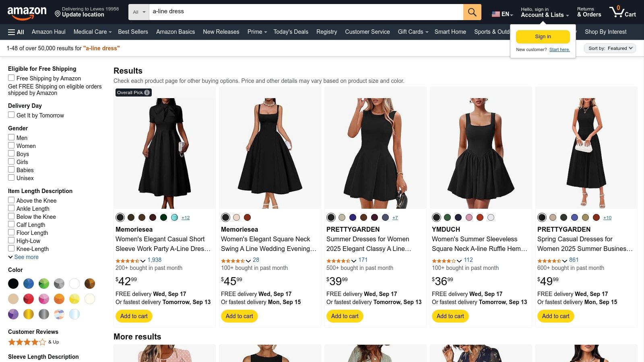The width and height of the screenshot is (644, 362).
Task: Go to Customer Service
Action: pos(367,32)
